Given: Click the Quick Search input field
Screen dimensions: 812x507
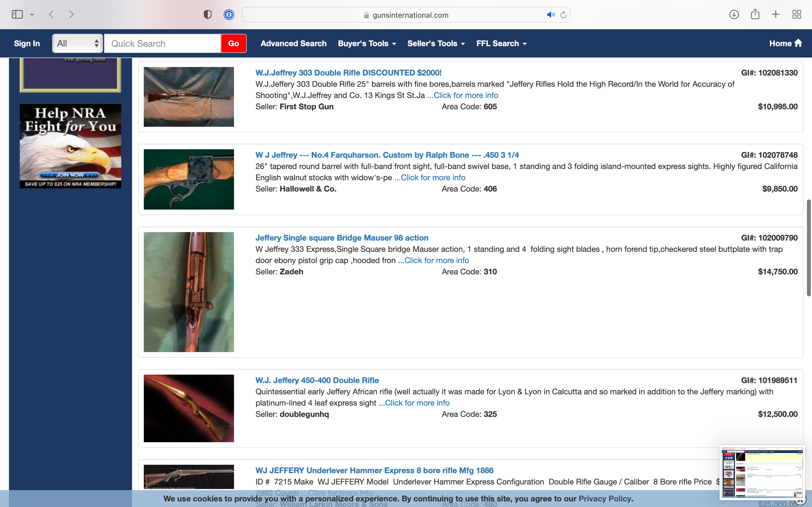Looking at the screenshot, I should [162, 43].
